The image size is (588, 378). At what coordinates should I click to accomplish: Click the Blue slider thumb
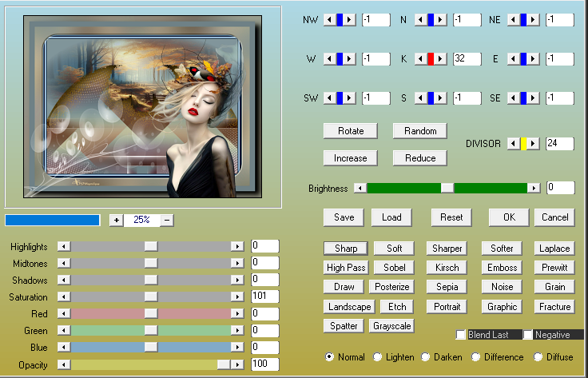(151, 348)
